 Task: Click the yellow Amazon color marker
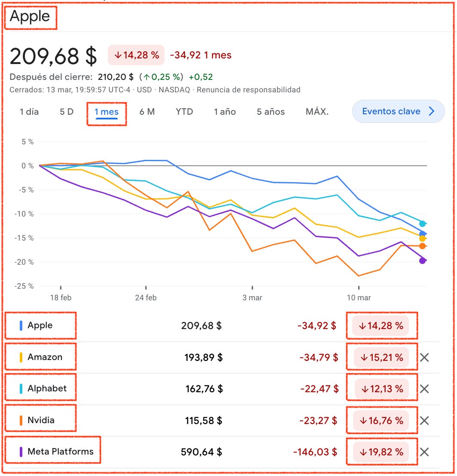(x=21, y=357)
